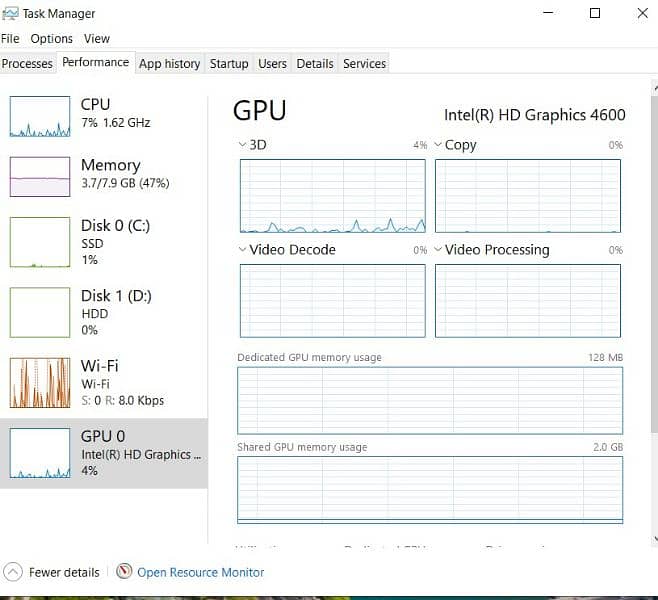
Task: Open the View menu
Action: [97, 39]
